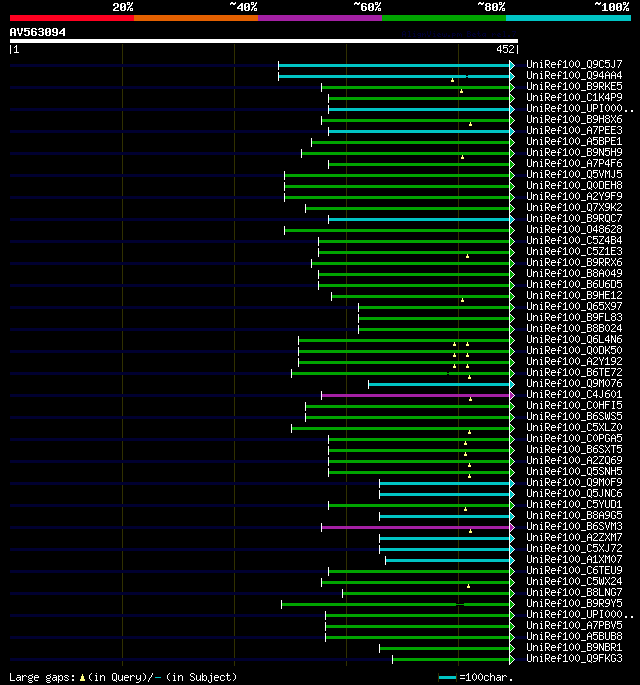Open the UniRef100_B9RRX6 entry
The width and height of the screenshot is (640, 685).
tap(574, 262)
